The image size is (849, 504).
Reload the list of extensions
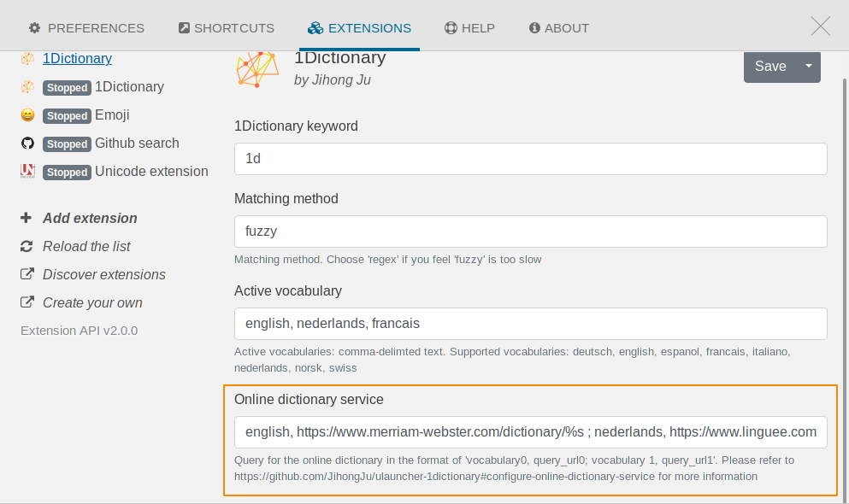tap(86, 247)
